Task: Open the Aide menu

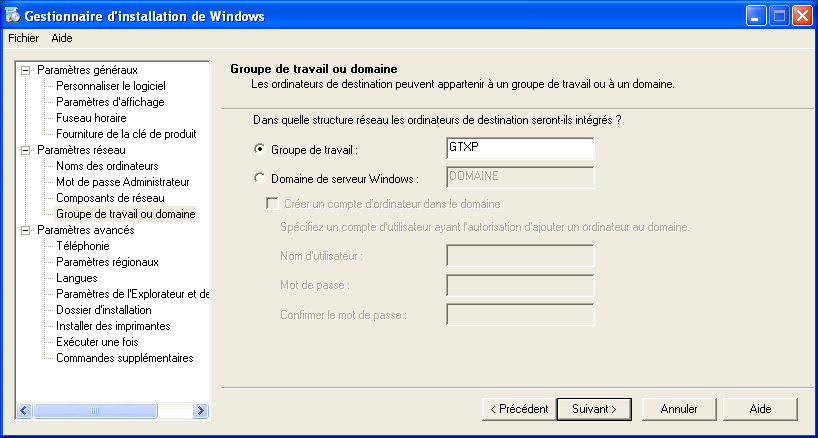Action: click(x=62, y=38)
